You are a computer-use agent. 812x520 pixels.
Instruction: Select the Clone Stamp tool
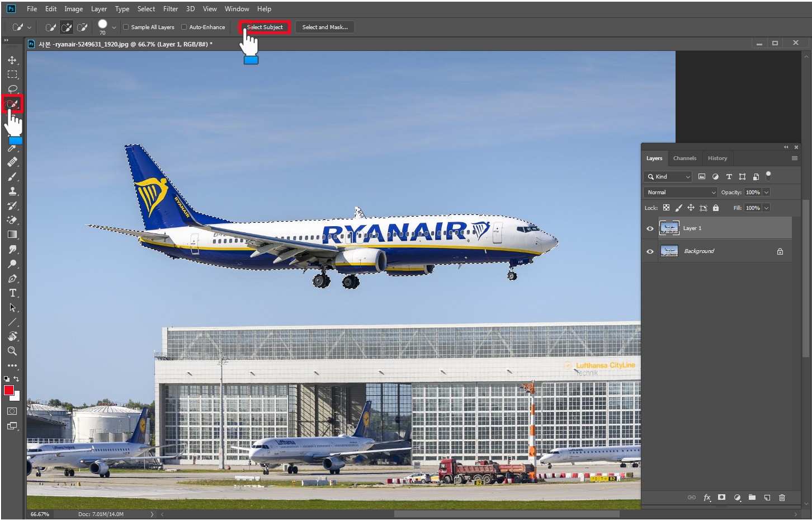(x=12, y=191)
